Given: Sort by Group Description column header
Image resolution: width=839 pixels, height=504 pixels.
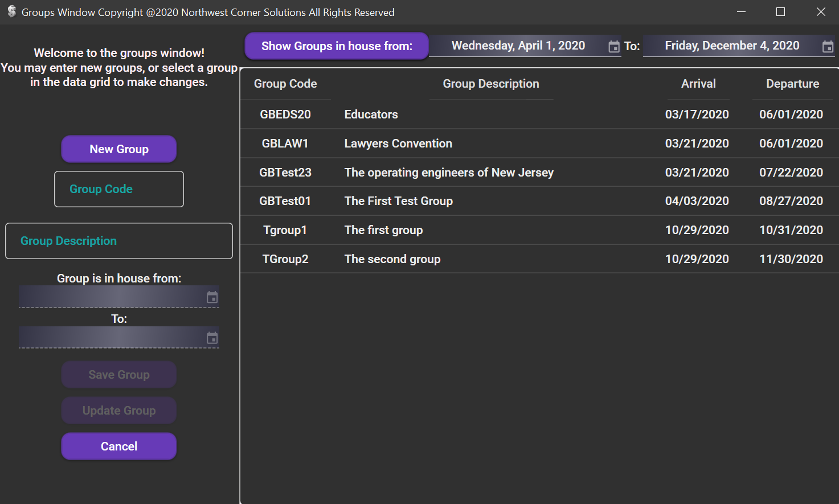Looking at the screenshot, I should click(x=491, y=84).
